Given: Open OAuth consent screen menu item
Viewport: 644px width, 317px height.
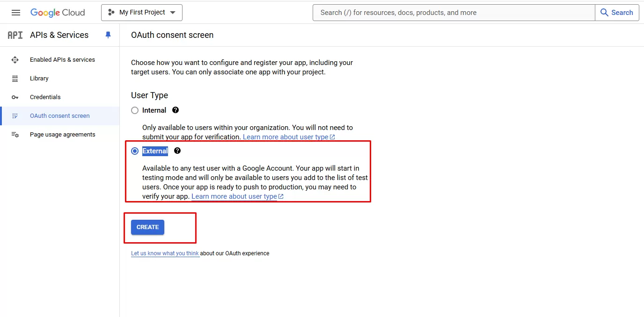Looking at the screenshot, I should point(59,116).
